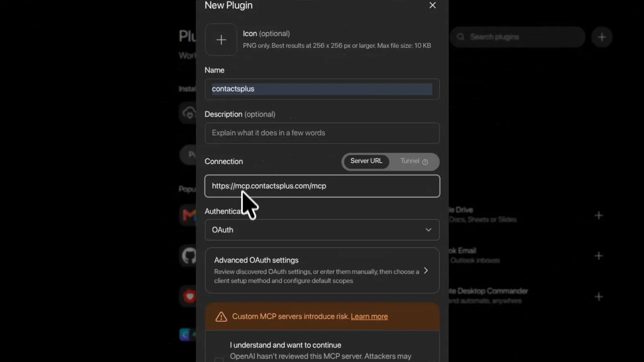Viewport: 644px width, 362px height.
Task: Focus the Description text field
Action: tap(322, 133)
